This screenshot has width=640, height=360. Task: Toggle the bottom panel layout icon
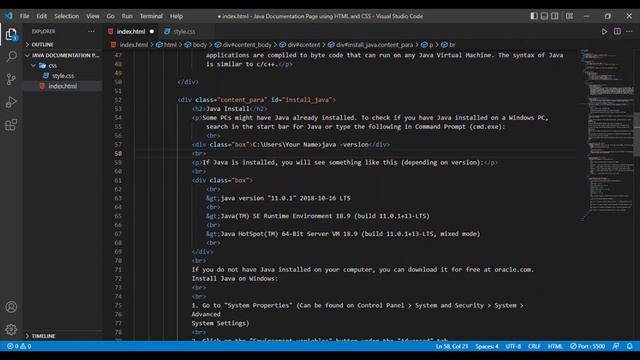coord(544,16)
